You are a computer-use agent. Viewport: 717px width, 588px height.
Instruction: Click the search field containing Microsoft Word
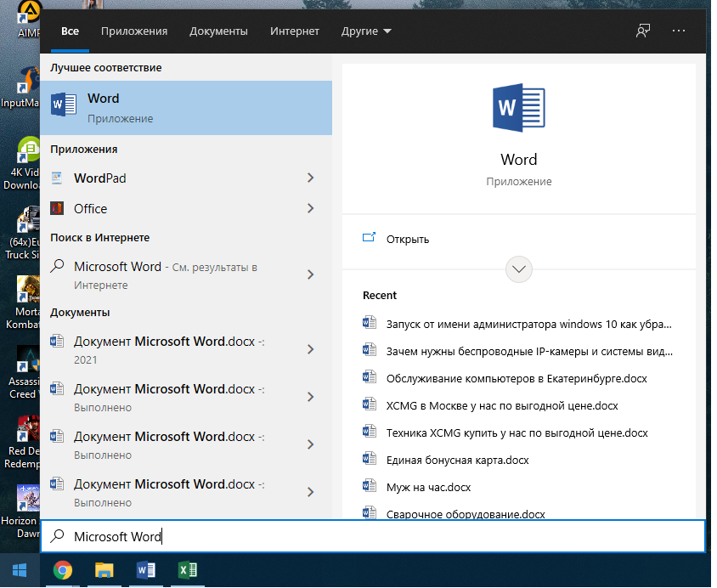pyautogui.click(x=372, y=536)
